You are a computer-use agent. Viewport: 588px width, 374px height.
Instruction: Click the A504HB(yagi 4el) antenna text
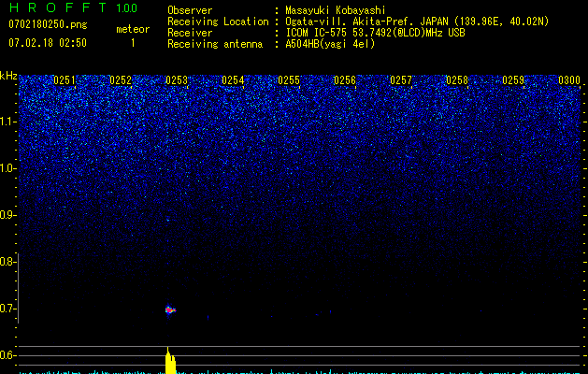[x=330, y=44]
